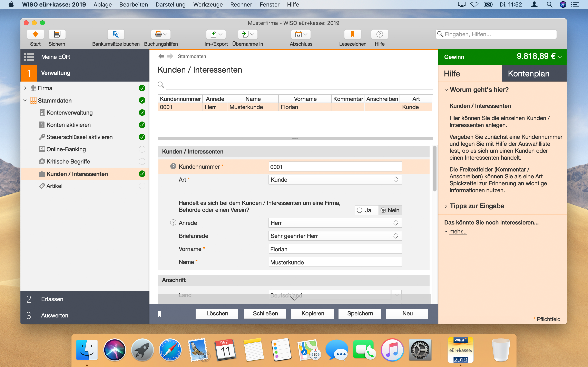Click the Lesezeichen bookmark icon
This screenshot has width=588, height=367.
(352, 34)
